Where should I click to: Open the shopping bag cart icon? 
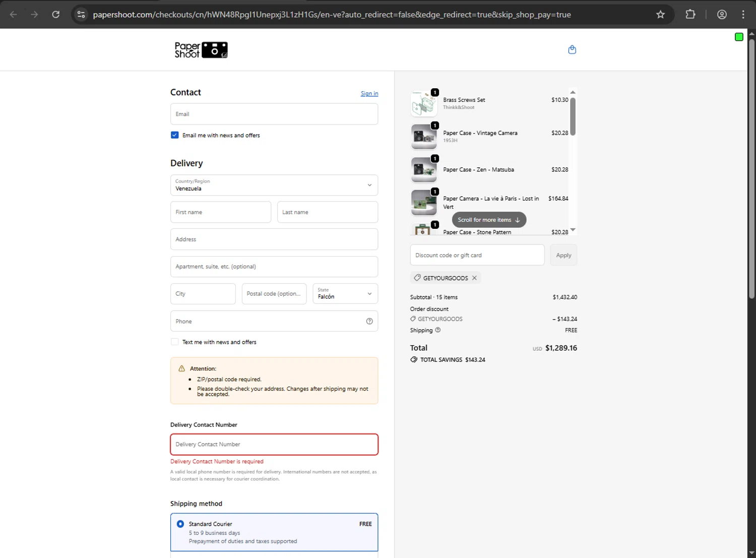coord(572,49)
